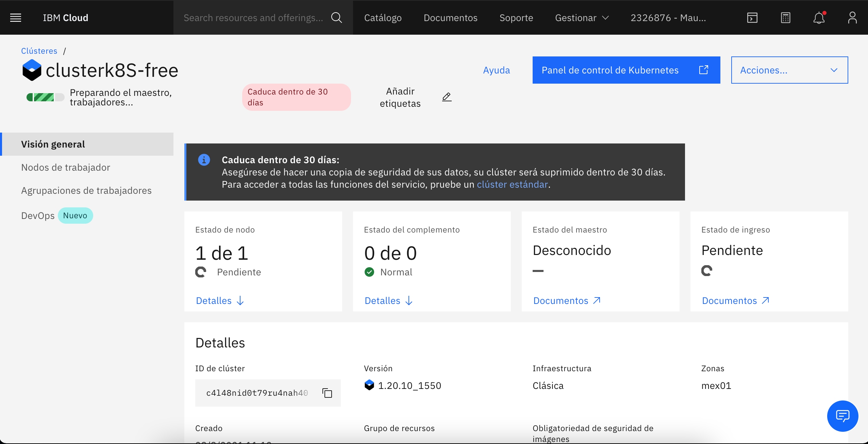
Task: Open Documentos under Estado del maestro
Action: point(567,301)
